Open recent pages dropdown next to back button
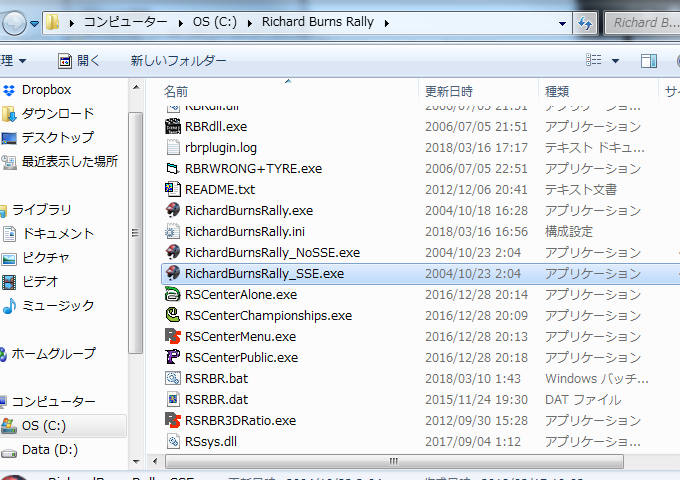 pyautogui.click(x=34, y=23)
